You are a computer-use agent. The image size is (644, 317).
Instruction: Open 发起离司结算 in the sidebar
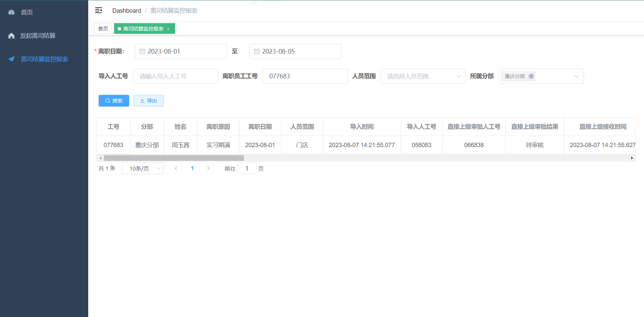tap(44, 36)
